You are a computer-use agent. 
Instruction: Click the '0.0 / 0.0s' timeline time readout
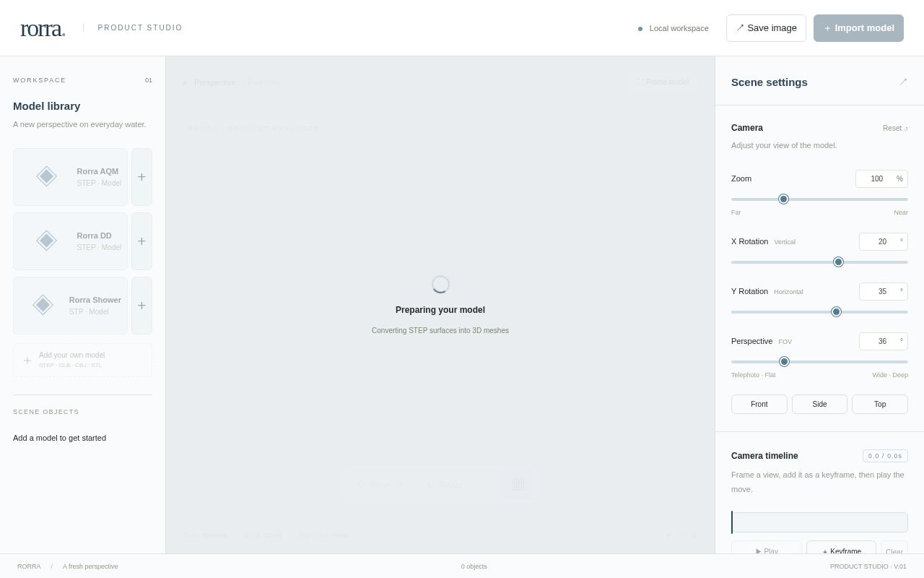[x=885, y=456]
